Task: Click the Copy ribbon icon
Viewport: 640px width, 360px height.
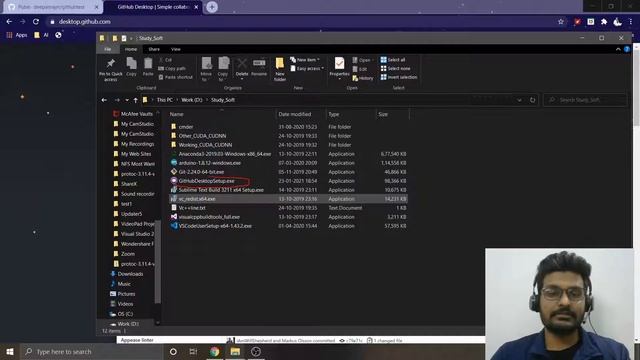Action: [x=131, y=67]
